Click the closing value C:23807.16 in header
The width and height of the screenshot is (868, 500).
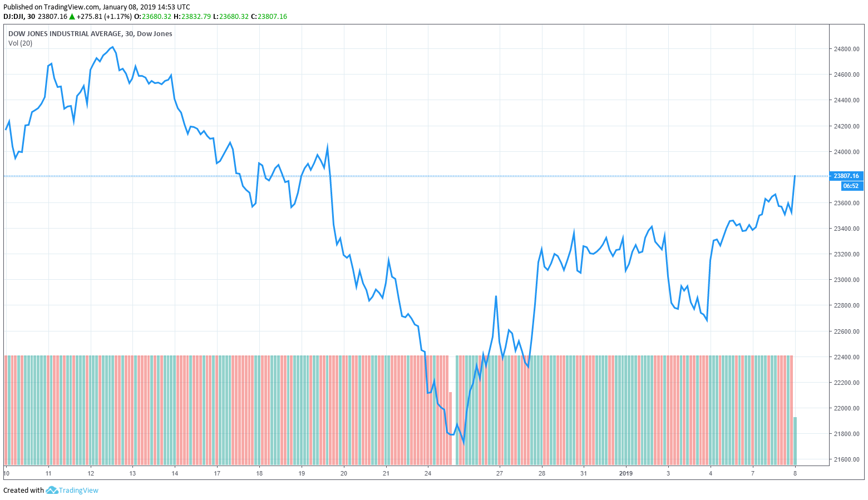pyautogui.click(x=269, y=17)
